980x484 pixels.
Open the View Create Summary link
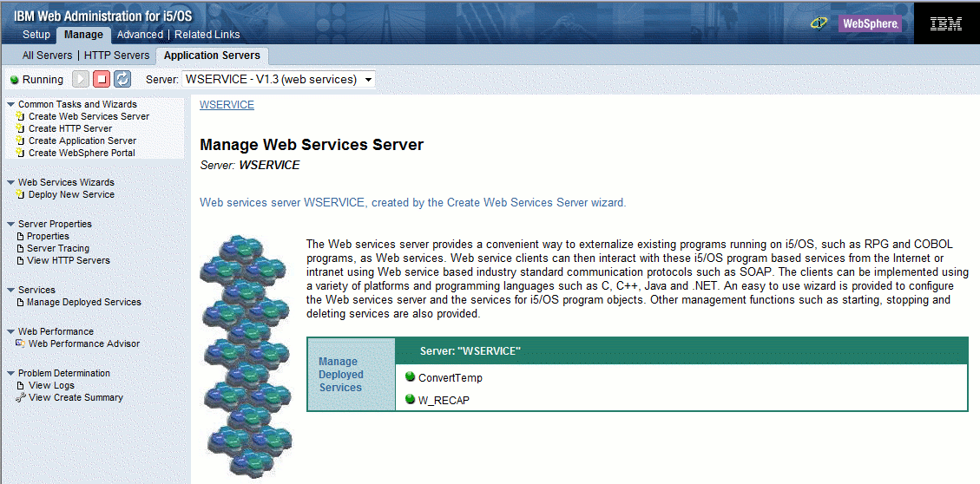pos(76,397)
